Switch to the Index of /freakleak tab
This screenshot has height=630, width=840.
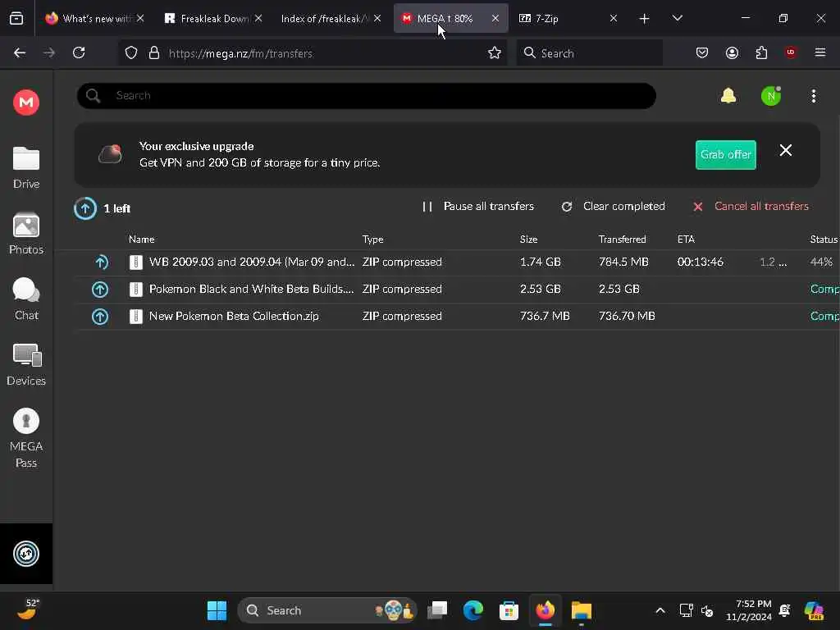tap(323, 19)
